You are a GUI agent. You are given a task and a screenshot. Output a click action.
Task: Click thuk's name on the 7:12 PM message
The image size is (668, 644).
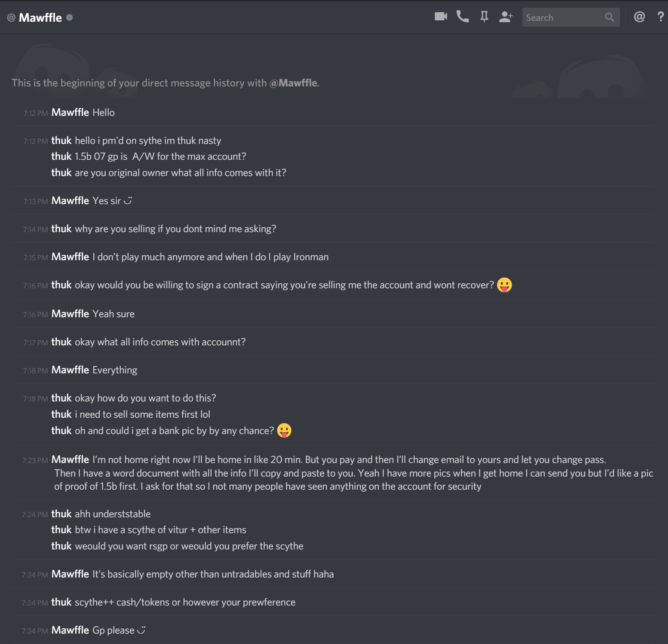point(62,140)
